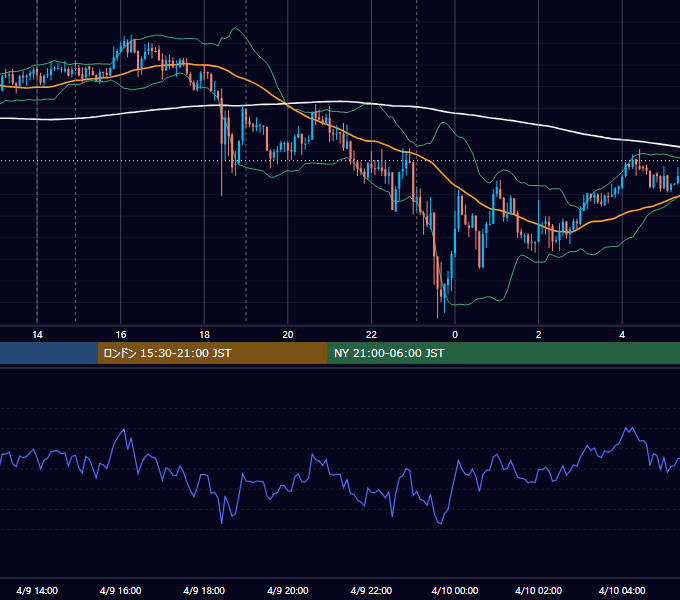Click the 4/9 22:00 label on the lower axis
This screenshot has height=600, width=680.
point(371,590)
